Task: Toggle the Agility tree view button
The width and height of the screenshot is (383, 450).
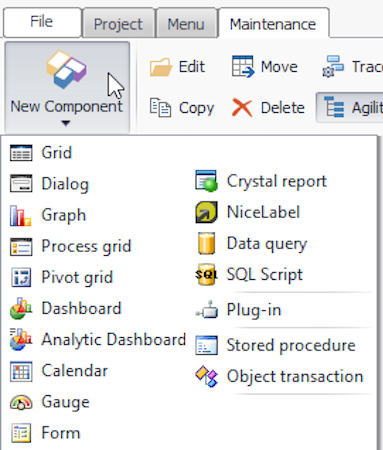Action: coord(351,108)
